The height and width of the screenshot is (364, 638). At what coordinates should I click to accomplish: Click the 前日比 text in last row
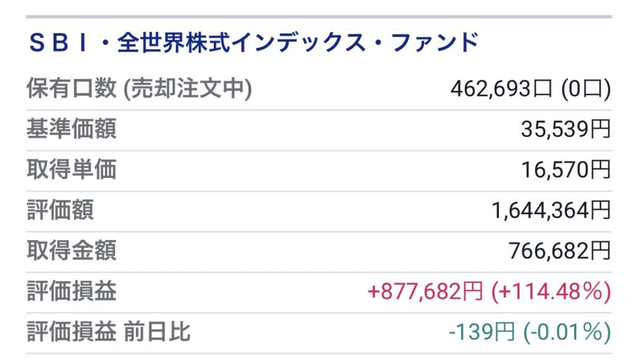click(x=156, y=332)
